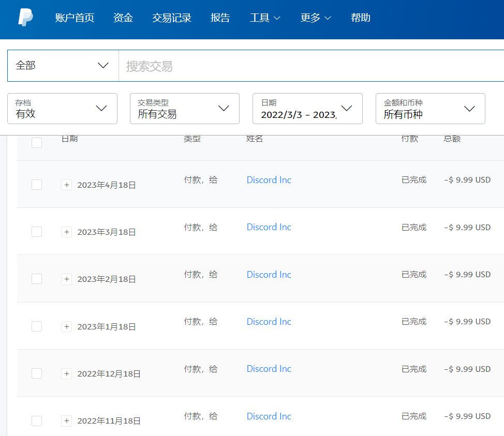Click 付款，给 type in 2022年12月18日 row
Viewport: 504px width, 436px height.
coord(201,369)
